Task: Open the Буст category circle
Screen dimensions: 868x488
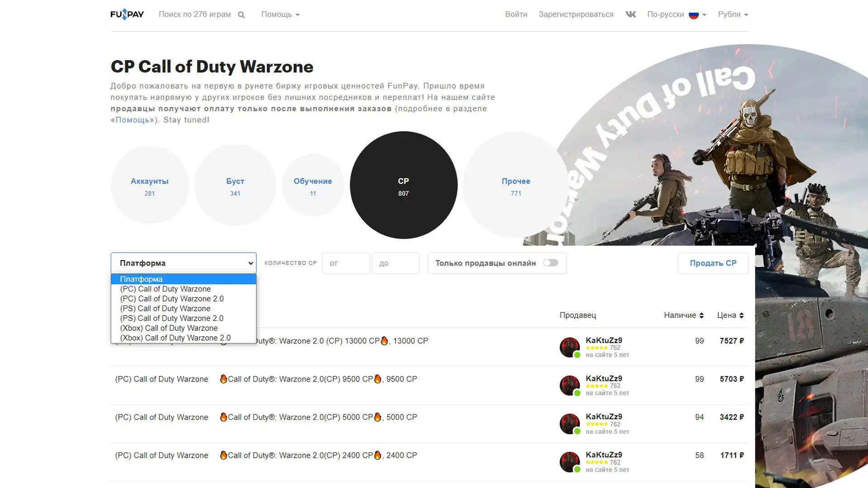Action: click(235, 185)
